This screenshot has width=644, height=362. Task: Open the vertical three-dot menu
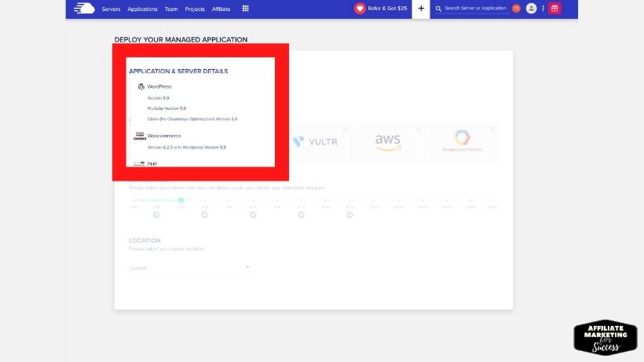point(543,8)
